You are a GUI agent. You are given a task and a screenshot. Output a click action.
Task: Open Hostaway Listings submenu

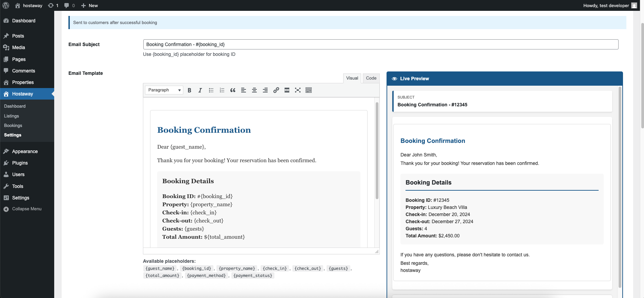click(x=12, y=116)
